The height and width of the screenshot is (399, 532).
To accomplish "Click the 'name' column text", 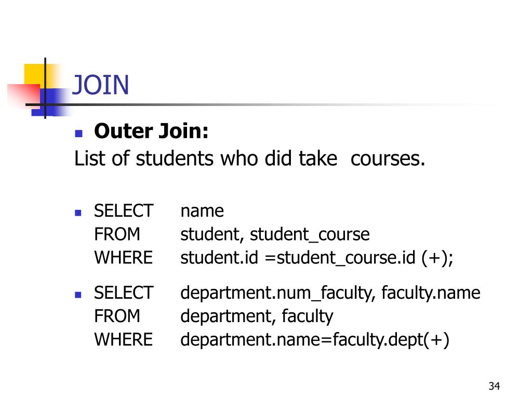I will coord(202,211).
